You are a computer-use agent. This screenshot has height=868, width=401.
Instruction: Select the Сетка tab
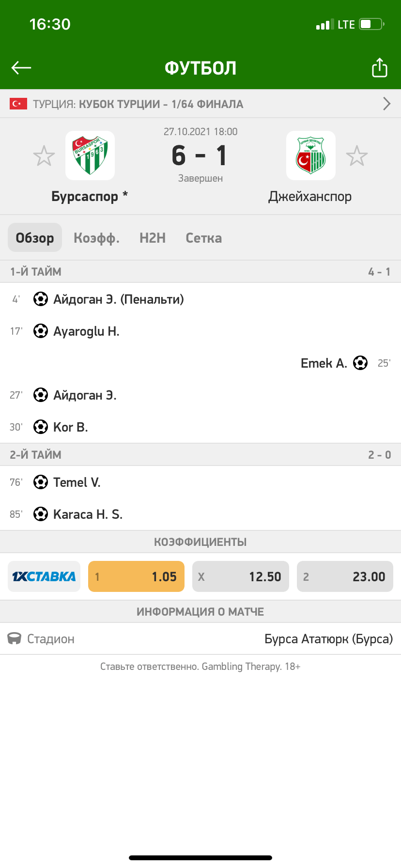pos(204,238)
